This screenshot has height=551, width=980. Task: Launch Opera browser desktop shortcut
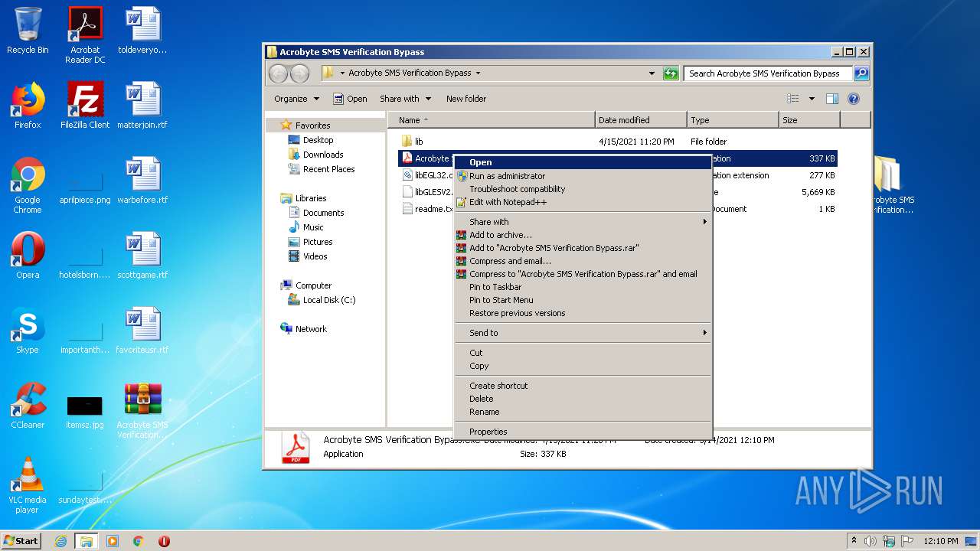[x=28, y=256]
